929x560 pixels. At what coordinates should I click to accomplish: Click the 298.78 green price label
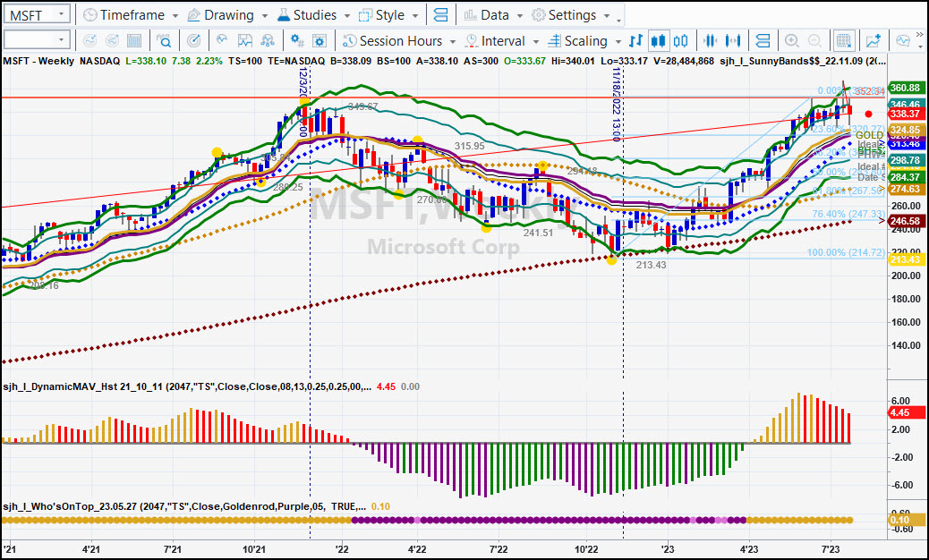coord(908,160)
